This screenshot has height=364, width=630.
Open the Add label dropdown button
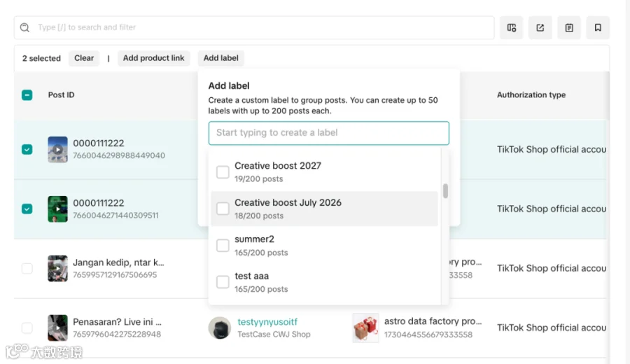[221, 58]
